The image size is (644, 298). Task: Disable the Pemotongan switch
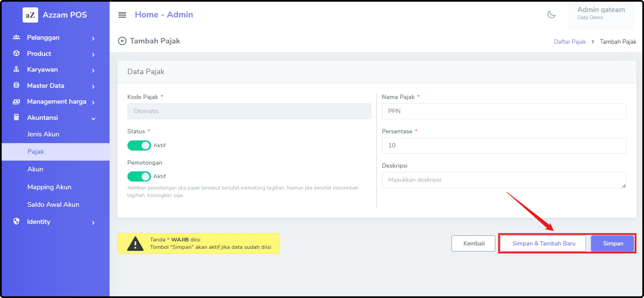coord(139,176)
